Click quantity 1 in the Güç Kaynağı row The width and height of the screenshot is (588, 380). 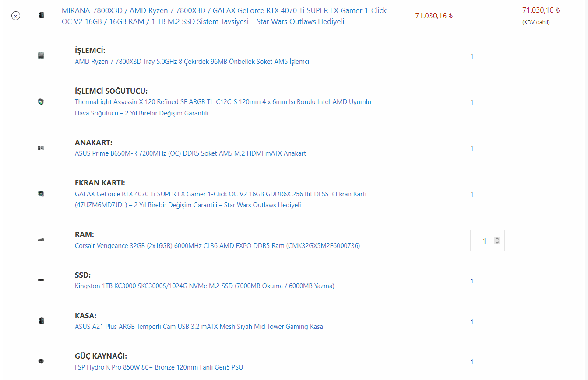point(472,362)
